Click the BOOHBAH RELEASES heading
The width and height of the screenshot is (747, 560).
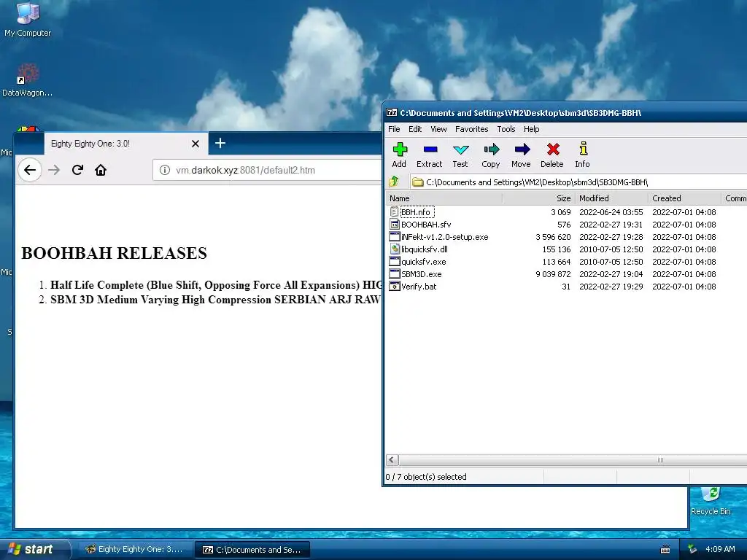(114, 253)
